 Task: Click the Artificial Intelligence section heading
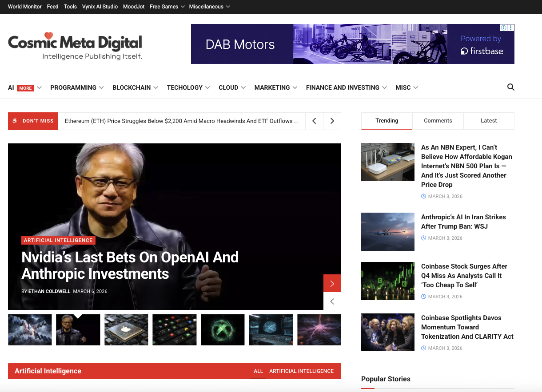[48, 371]
